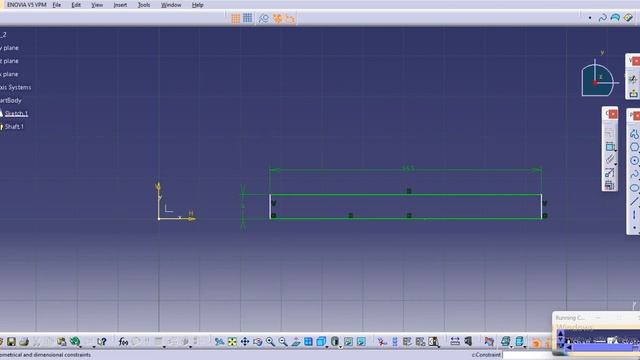640x360 pixels.
Task: Toggle Geometrical Constraints icon
Action: (278, 18)
